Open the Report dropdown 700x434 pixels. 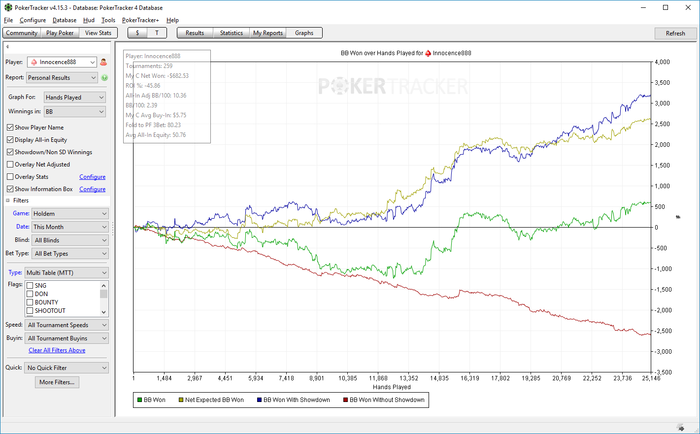62,78
